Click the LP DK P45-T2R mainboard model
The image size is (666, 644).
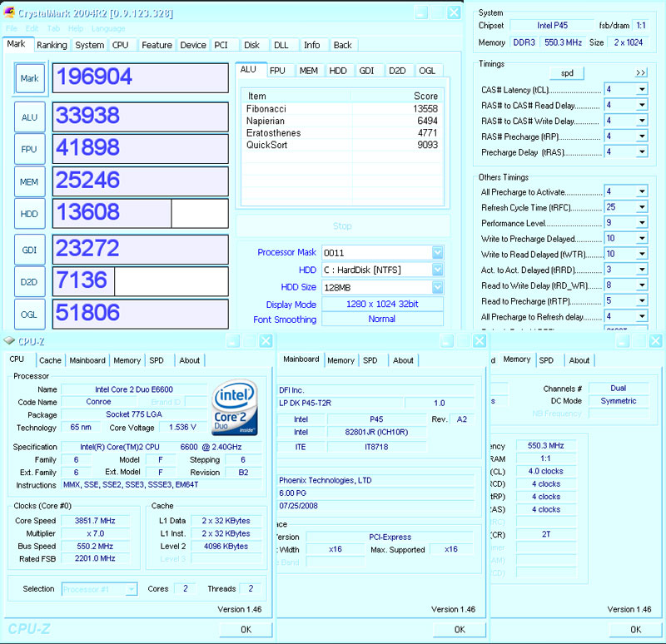pyautogui.click(x=340, y=403)
